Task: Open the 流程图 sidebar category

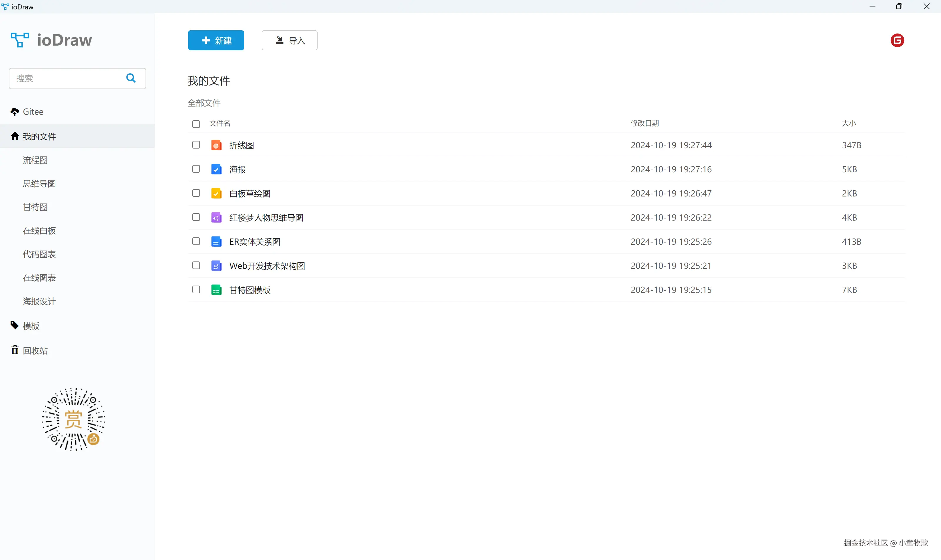Action: (35, 160)
